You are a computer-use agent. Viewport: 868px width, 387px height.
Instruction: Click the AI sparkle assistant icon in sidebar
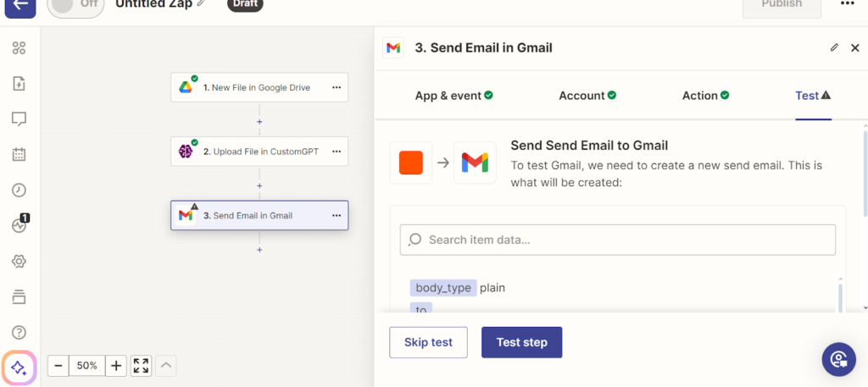(x=19, y=368)
